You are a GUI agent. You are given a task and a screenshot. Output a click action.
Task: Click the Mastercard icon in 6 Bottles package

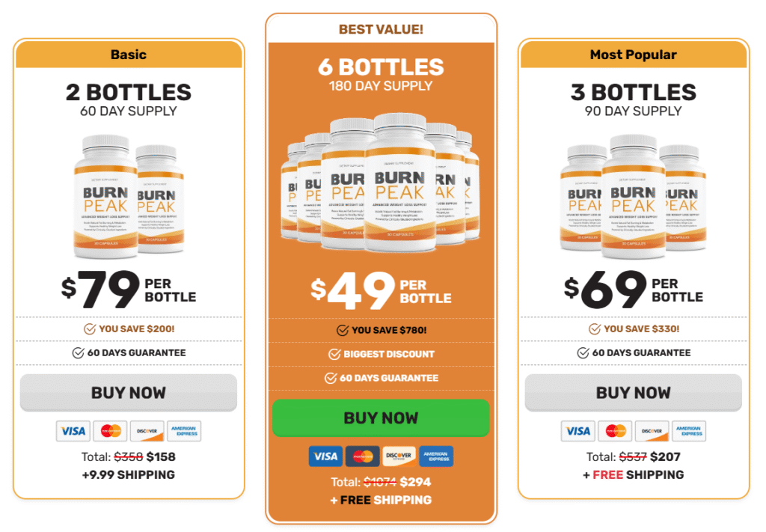click(x=363, y=456)
